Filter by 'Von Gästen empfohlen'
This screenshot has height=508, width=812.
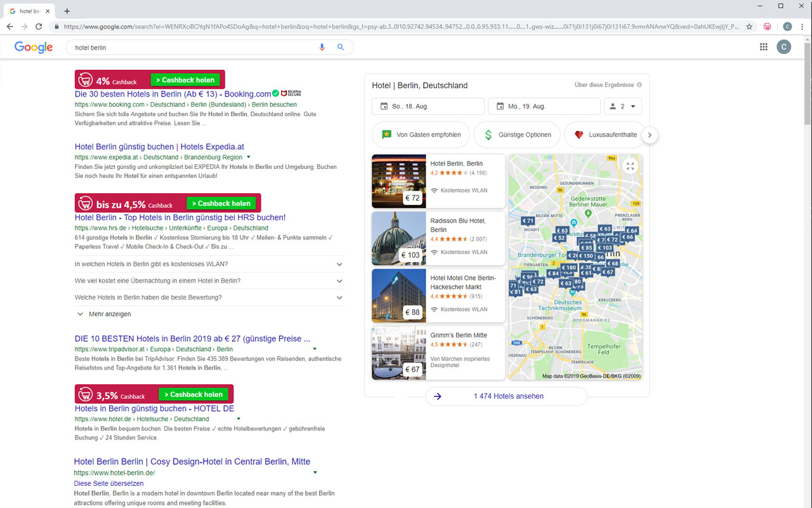click(421, 135)
